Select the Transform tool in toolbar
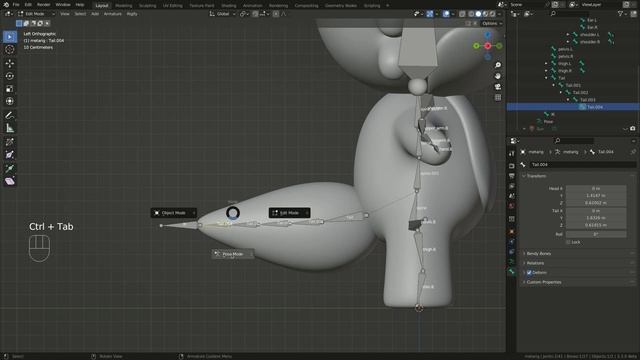Viewport: 640px width, 360px height. [10, 101]
